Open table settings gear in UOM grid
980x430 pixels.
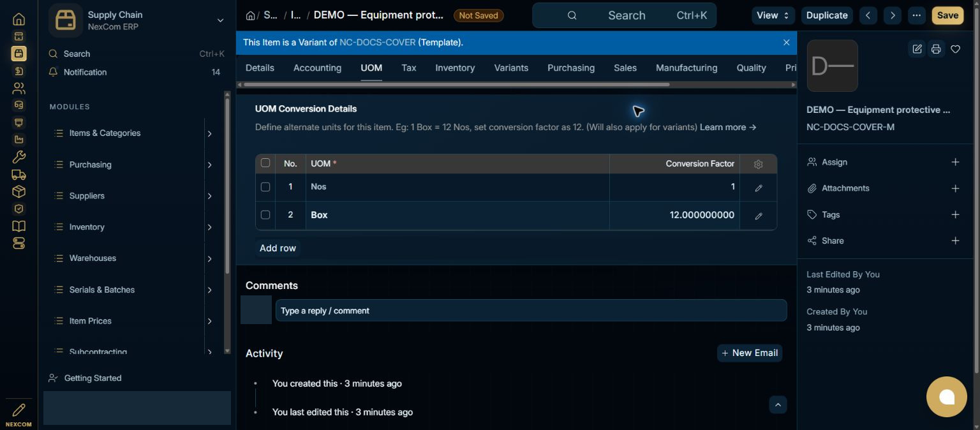(758, 164)
